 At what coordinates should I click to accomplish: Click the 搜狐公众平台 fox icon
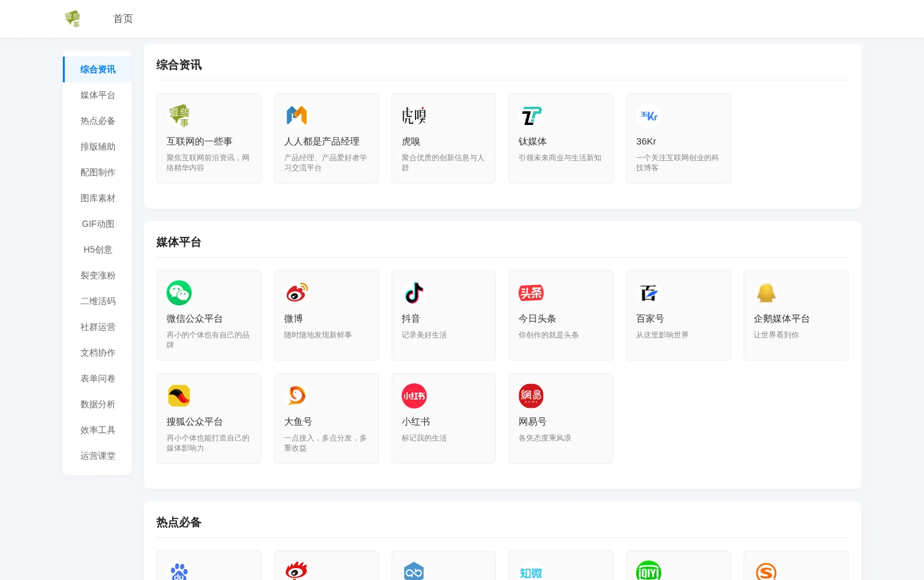pos(179,396)
